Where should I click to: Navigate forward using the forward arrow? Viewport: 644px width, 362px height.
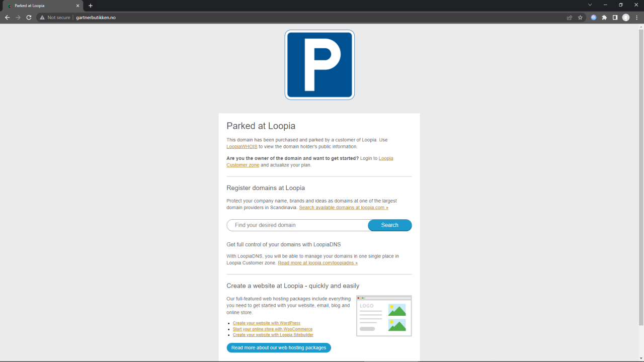(18, 17)
